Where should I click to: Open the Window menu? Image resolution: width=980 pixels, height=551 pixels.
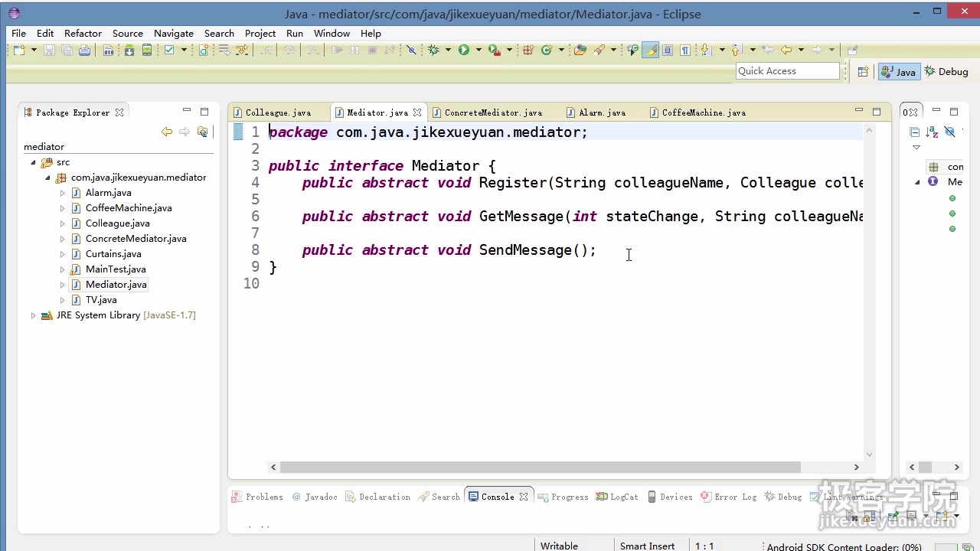[332, 33]
